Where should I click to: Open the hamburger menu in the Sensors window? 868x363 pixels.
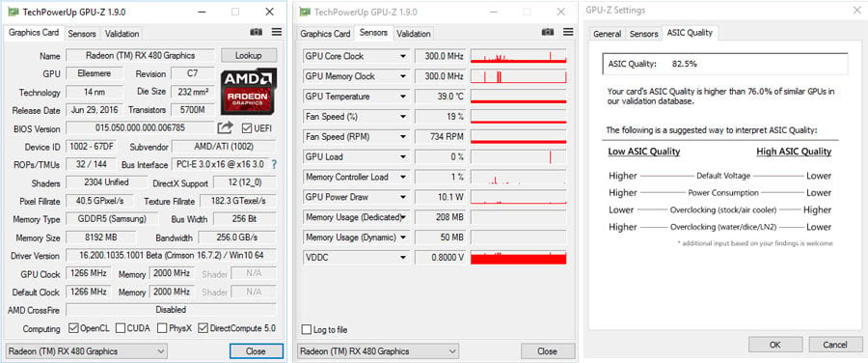coord(568,33)
